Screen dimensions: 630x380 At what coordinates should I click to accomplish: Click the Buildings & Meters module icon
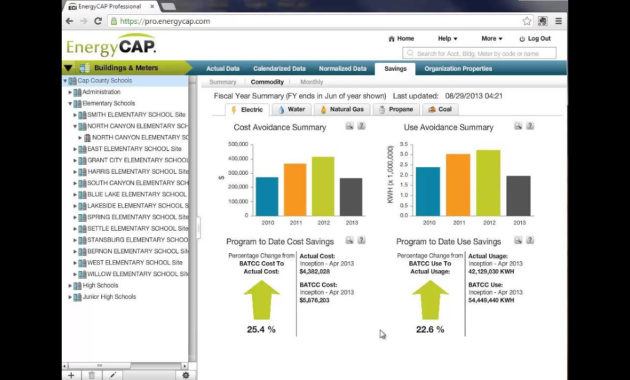pyautogui.click(x=84, y=68)
